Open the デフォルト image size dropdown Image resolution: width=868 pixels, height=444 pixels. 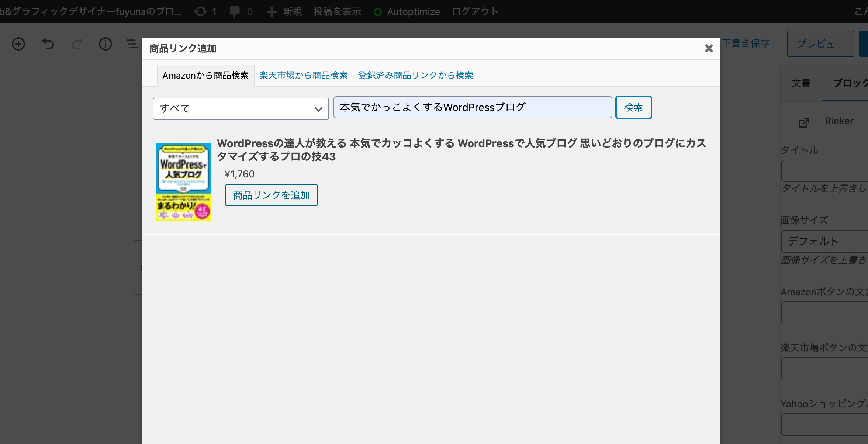[824, 242]
